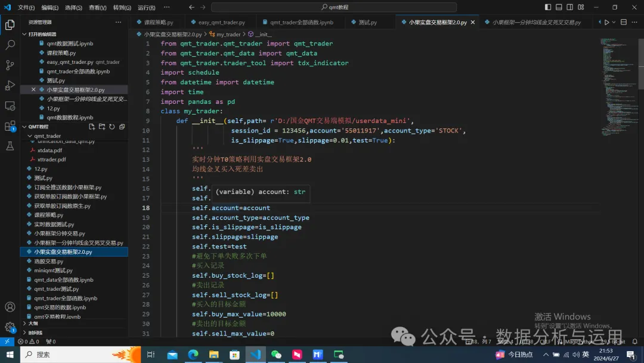
Task: Click the remote window status bar icon
Action: pos(7,342)
